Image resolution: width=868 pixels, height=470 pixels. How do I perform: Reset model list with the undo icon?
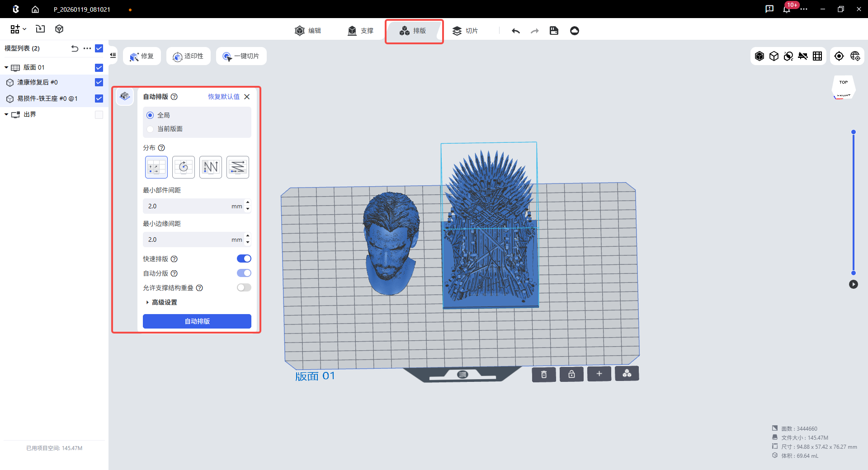point(75,48)
